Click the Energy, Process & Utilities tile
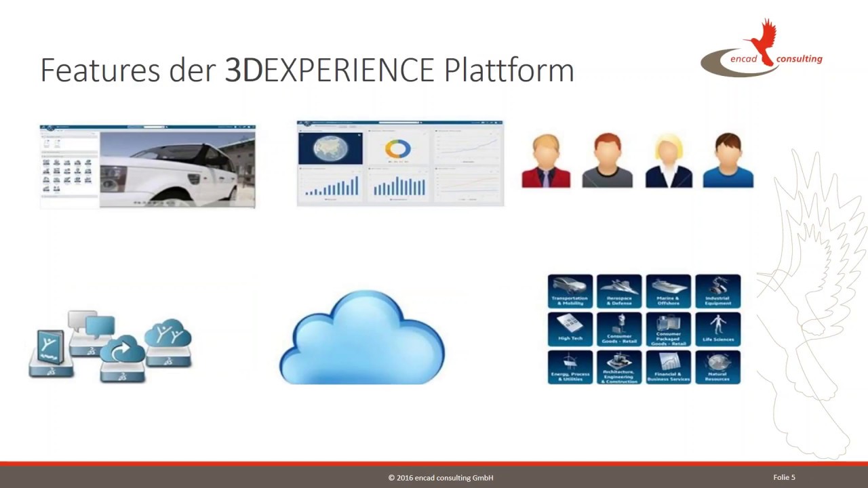Screen dimensions: 868x488 click(x=570, y=367)
